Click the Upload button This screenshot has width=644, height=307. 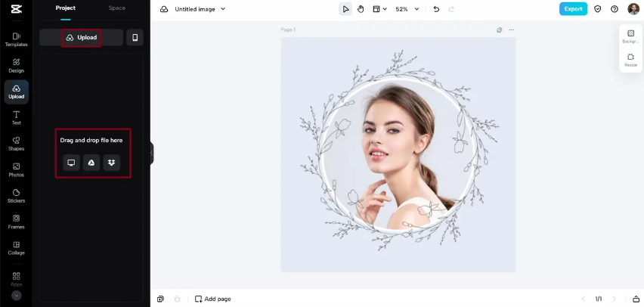[x=82, y=37]
